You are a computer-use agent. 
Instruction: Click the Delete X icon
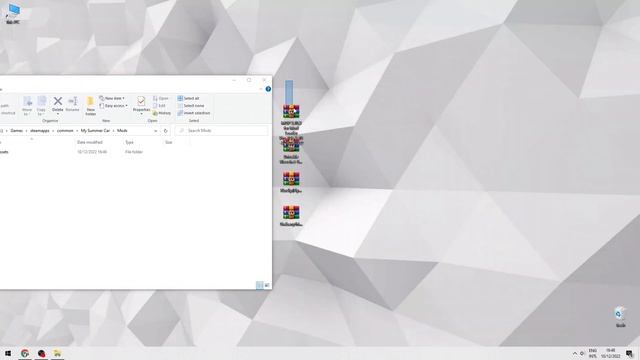[x=58, y=101]
